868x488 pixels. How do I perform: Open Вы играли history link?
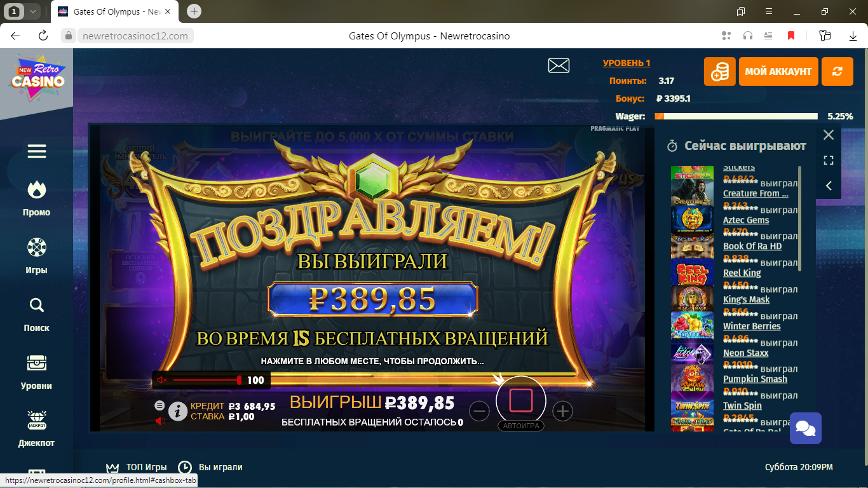pyautogui.click(x=210, y=467)
